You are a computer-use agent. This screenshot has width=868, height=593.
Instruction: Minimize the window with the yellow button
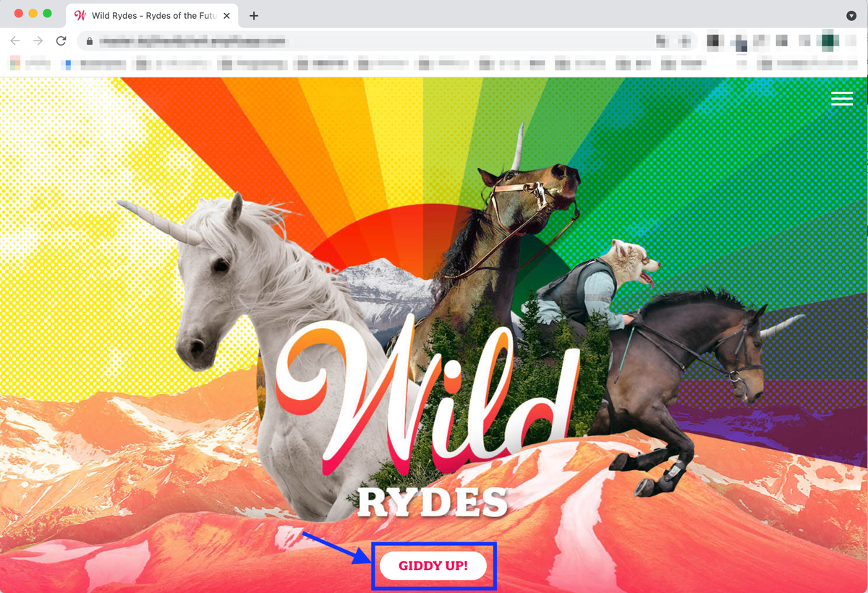point(33,14)
